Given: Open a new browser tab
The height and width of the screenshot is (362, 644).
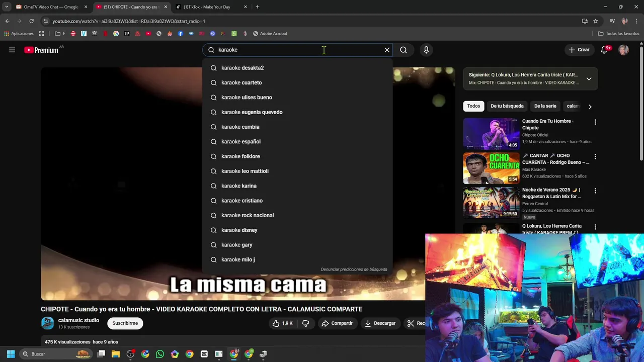Looking at the screenshot, I should pyautogui.click(x=257, y=7).
